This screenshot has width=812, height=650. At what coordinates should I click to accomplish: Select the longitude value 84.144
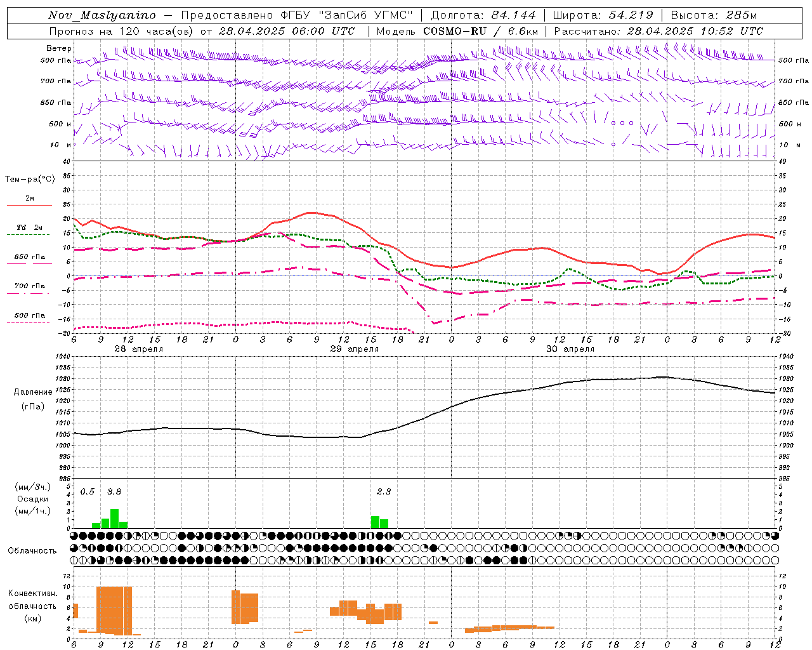pyautogui.click(x=513, y=15)
